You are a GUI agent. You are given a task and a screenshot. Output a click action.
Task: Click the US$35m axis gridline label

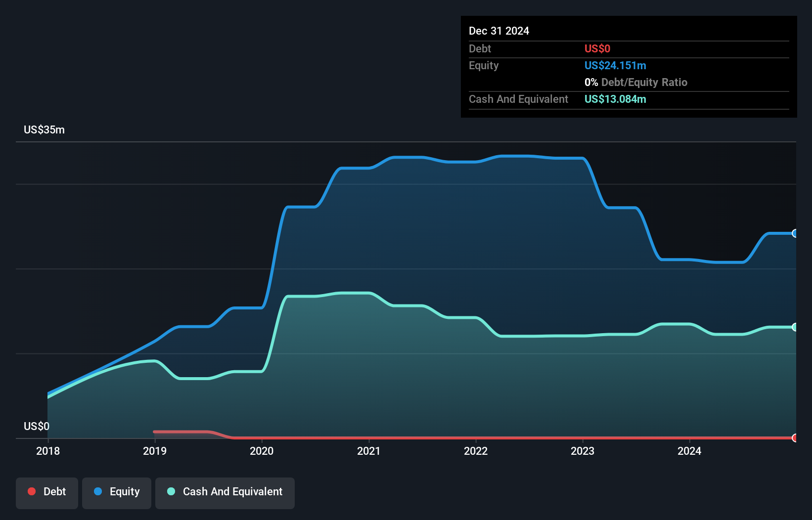pos(44,130)
